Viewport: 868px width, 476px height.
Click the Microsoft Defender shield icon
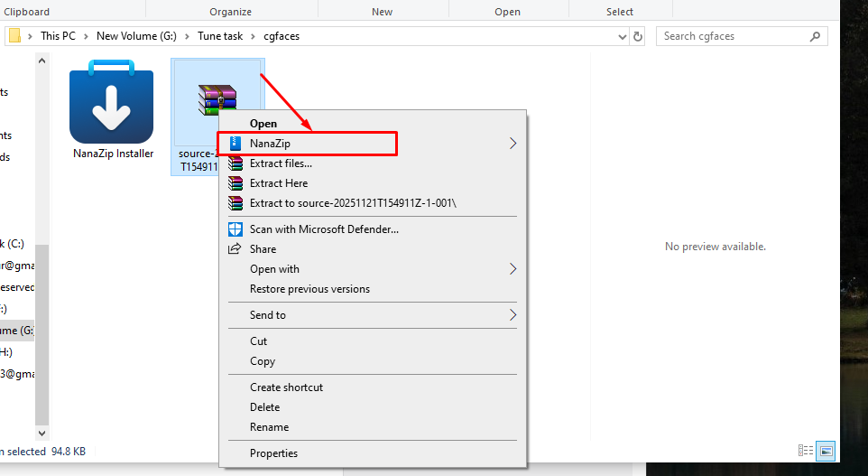coord(235,229)
